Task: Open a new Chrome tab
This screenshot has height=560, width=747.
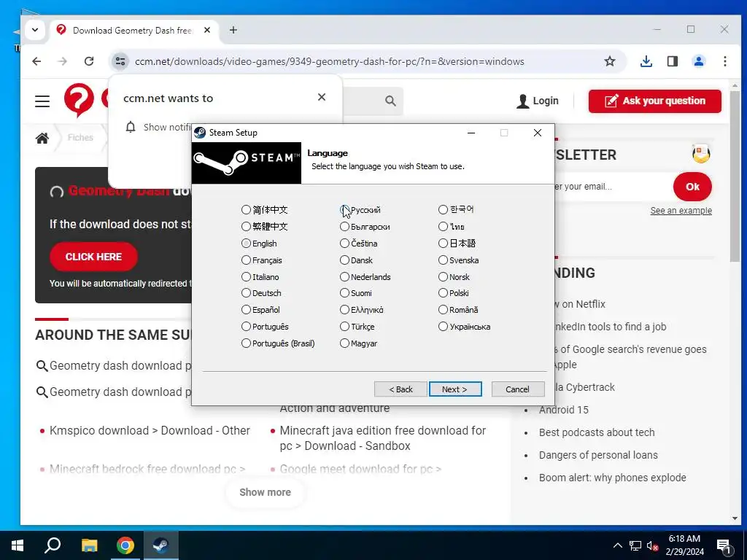Action: [x=233, y=30]
